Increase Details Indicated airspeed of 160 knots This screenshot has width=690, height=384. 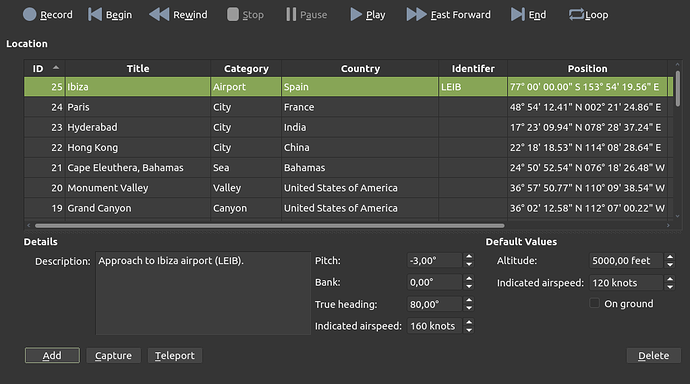point(469,322)
